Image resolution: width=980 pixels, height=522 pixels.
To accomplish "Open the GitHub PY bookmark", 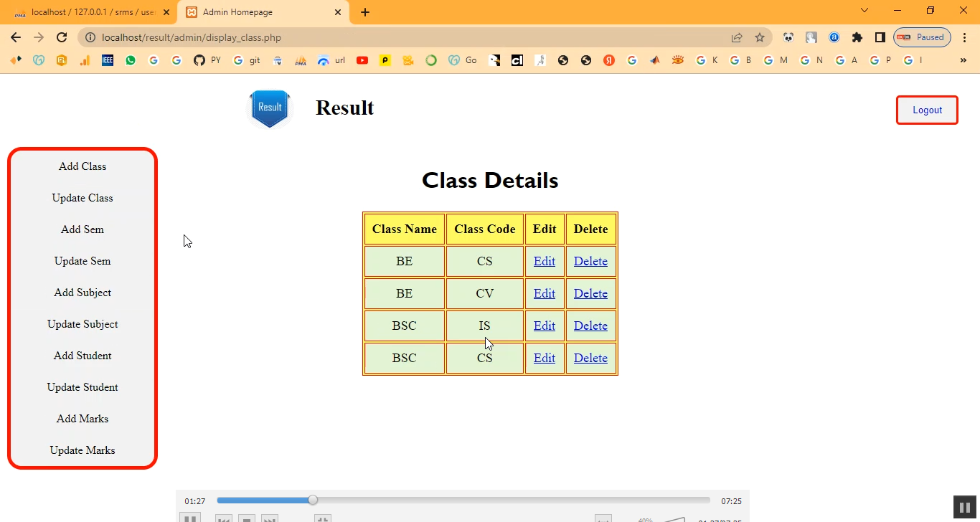I will click(207, 60).
